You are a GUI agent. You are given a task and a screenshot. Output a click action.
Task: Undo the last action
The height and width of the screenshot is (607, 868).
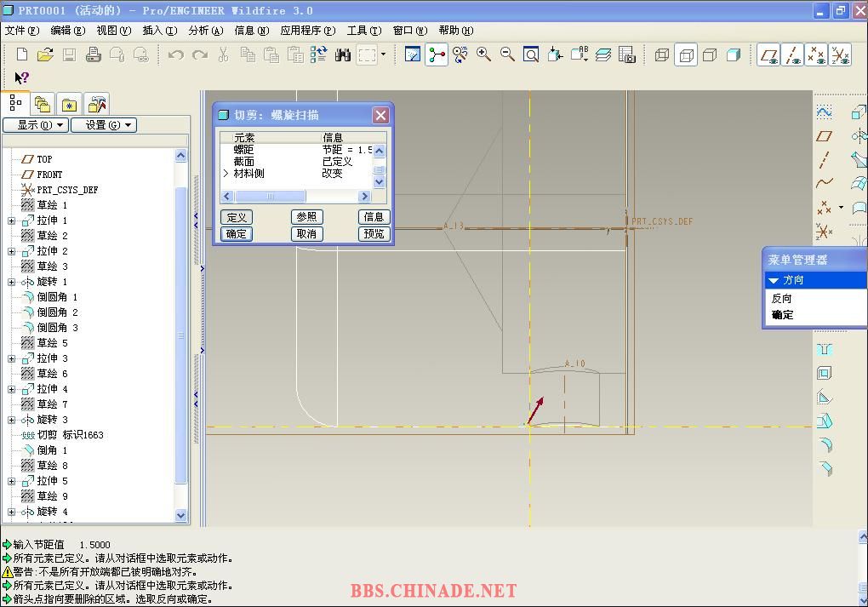(176, 54)
